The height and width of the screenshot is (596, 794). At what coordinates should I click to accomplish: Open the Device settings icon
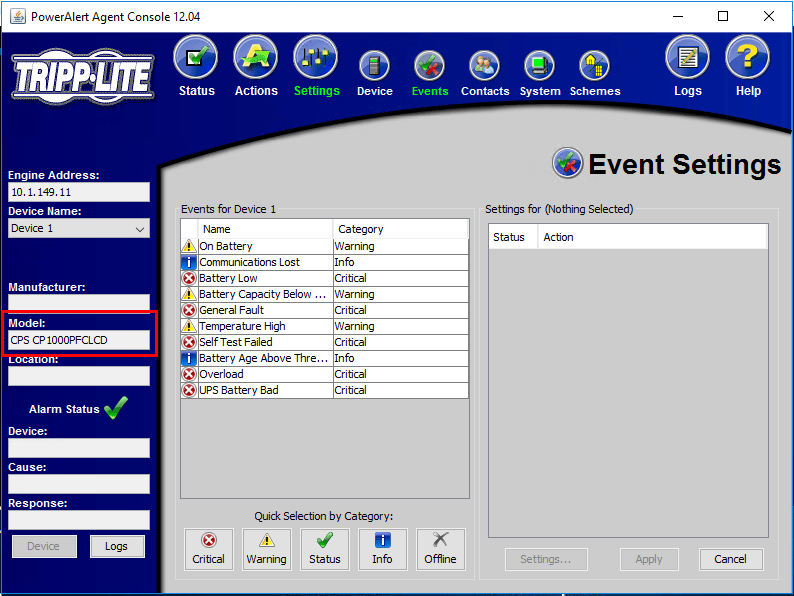click(375, 67)
